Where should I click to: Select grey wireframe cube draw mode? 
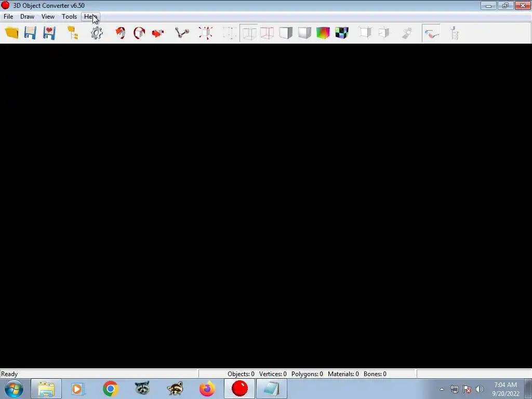click(x=249, y=33)
